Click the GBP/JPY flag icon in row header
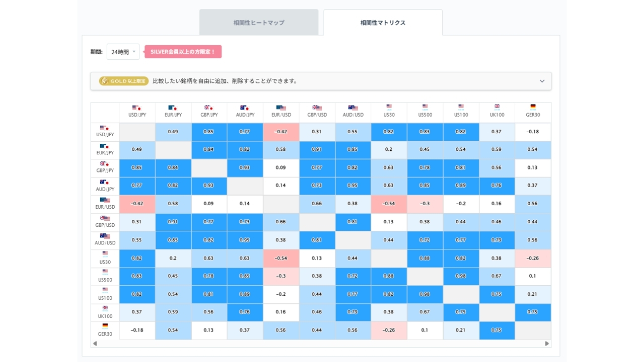Viewport: 644px width, 362px height. click(x=105, y=164)
